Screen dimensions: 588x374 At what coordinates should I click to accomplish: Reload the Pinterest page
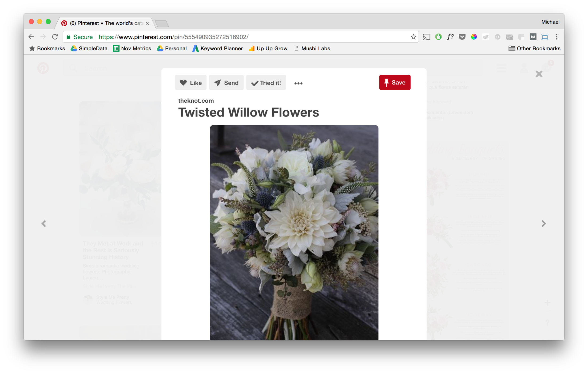coord(55,37)
